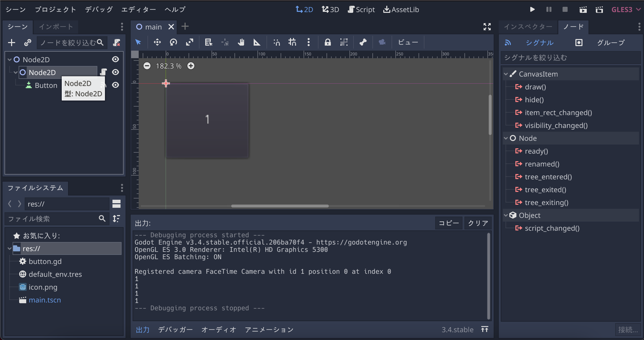644x340 pixels.
Task: Toggle visibility of the Button node
Action: tap(115, 85)
